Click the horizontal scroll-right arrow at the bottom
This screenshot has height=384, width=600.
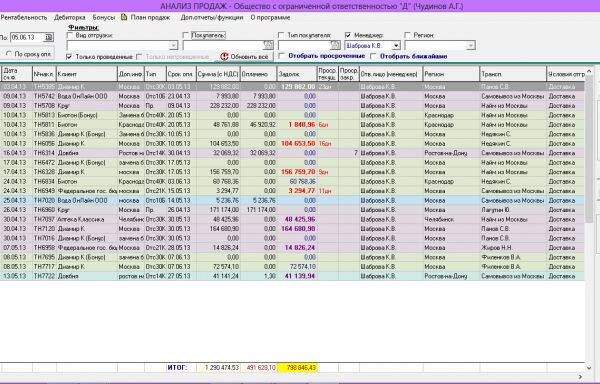(x=580, y=377)
